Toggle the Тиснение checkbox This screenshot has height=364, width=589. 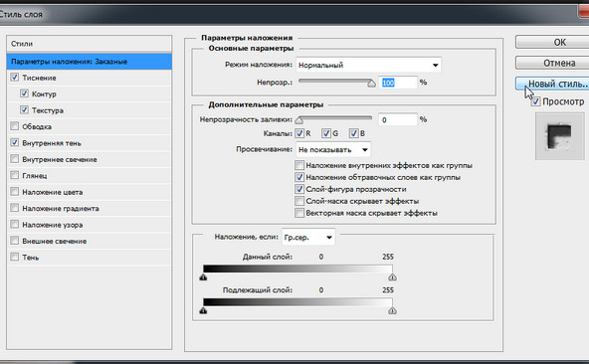[15, 78]
